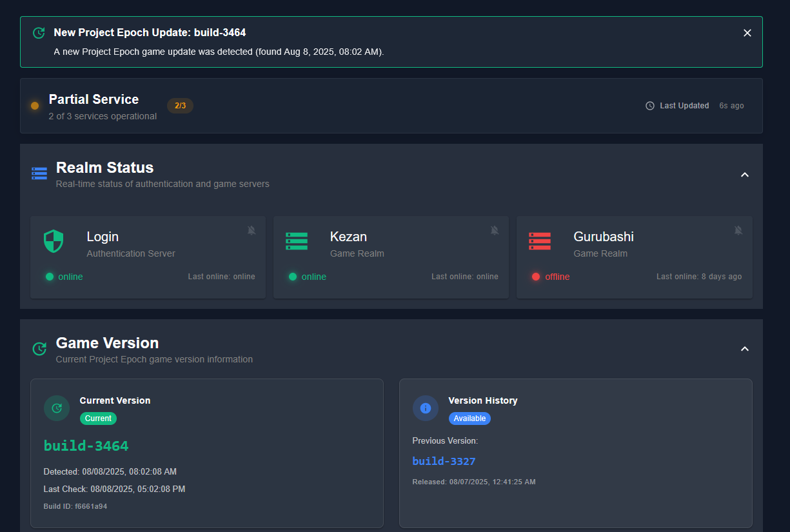Image resolution: width=790 pixels, height=532 pixels.
Task: Click the orange Partial Service status dot
Action: [x=35, y=106]
